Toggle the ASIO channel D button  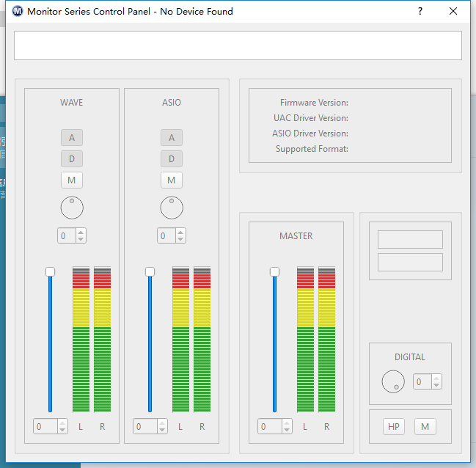coord(172,158)
